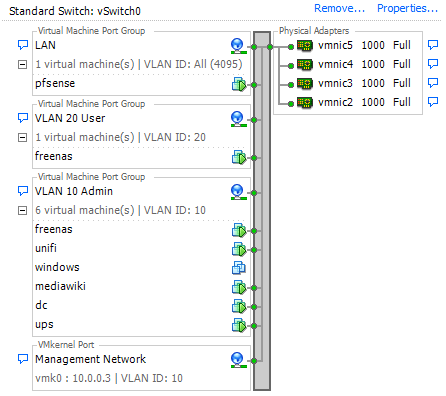Click the vmnic4 network card icon
Viewport: 446px width, 396px height.
[305, 65]
